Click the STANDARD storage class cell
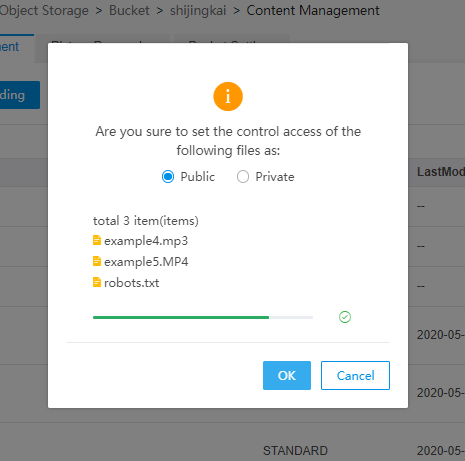 (x=295, y=451)
